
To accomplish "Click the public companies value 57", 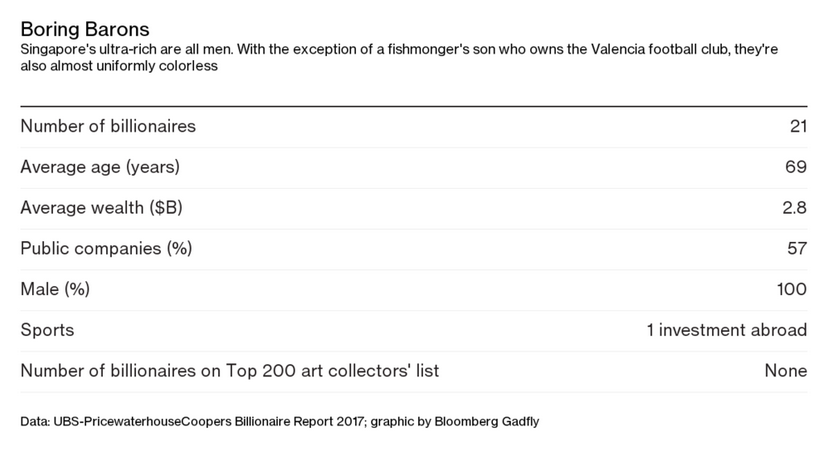I will click(797, 248).
